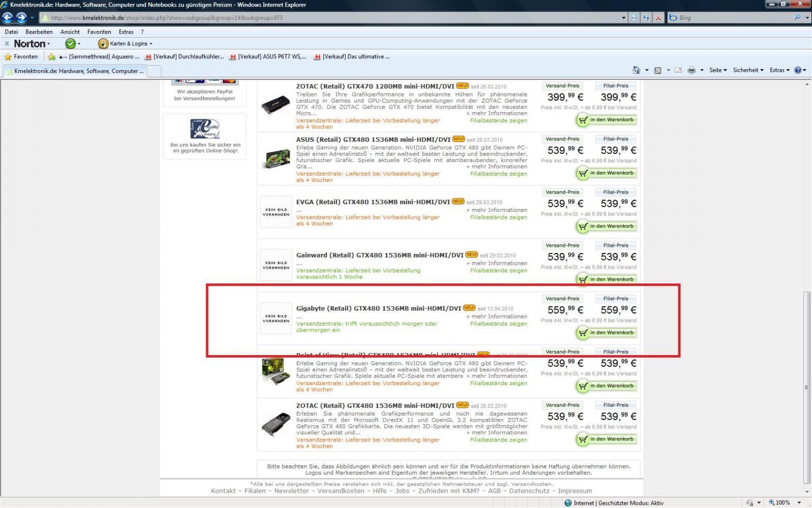Click the EuroLabel quality shopping badge
The height and width of the screenshot is (508, 812).
pos(205,129)
